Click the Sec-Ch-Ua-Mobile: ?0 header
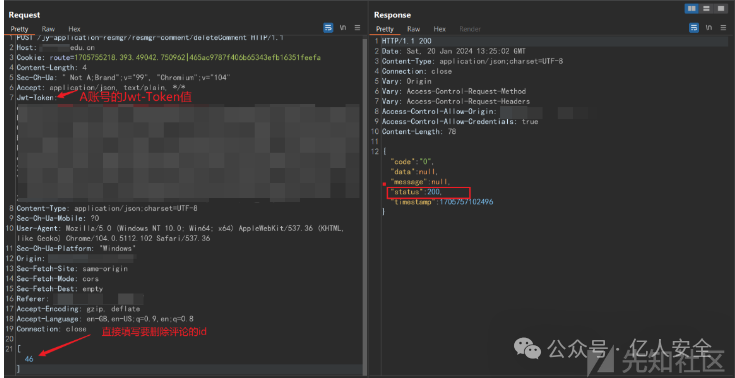Image resolution: width=735 pixels, height=378 pixels. coord(58,219)
